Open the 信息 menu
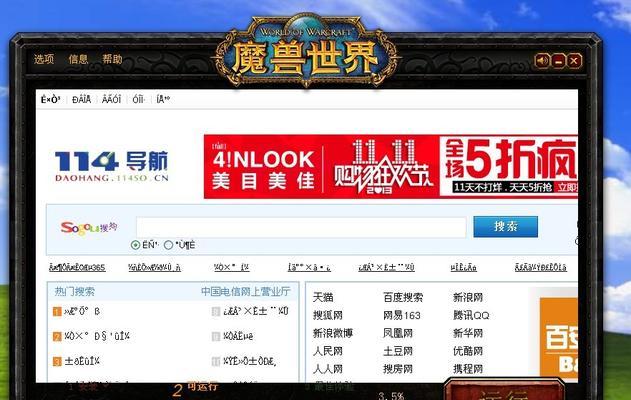Image resolution: width=631 pixels, height=400 pixels. click(x=78, y=59)
